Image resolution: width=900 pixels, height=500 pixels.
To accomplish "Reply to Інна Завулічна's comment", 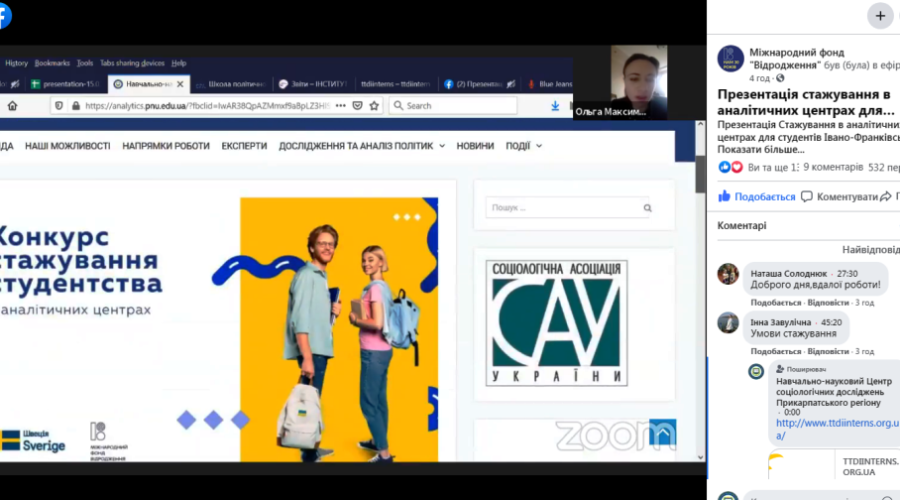I will coord(828,351).
